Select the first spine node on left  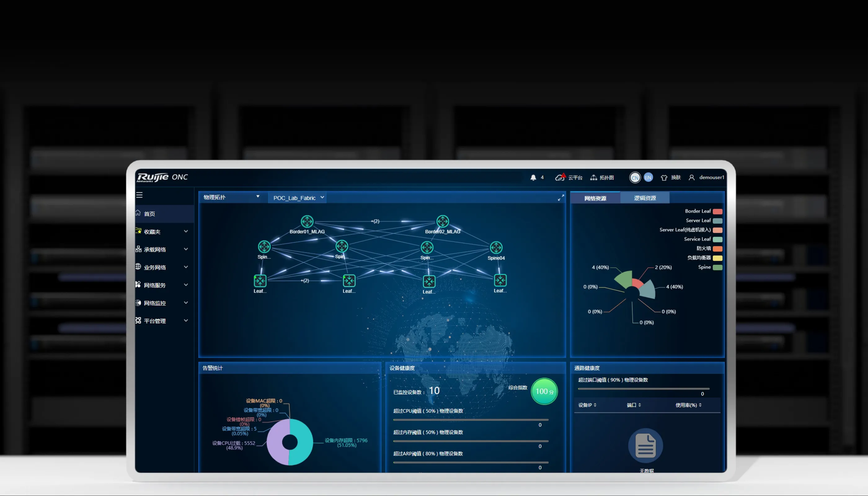point(264,247)
